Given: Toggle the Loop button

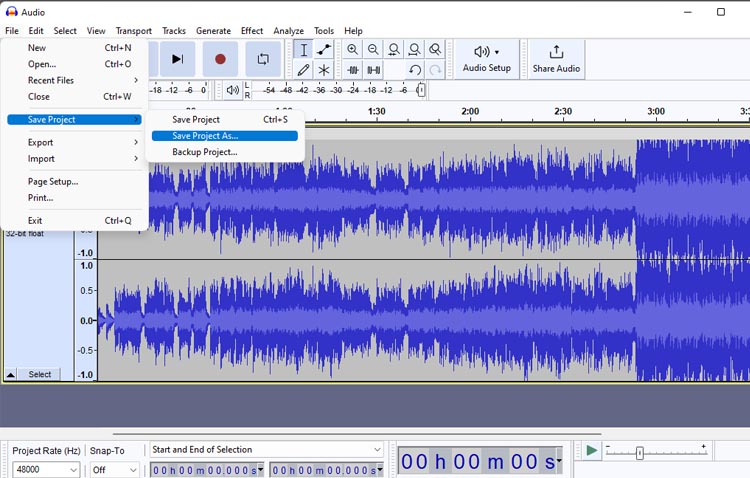Looking at the screenshot, I should click(x=263, y=59).
